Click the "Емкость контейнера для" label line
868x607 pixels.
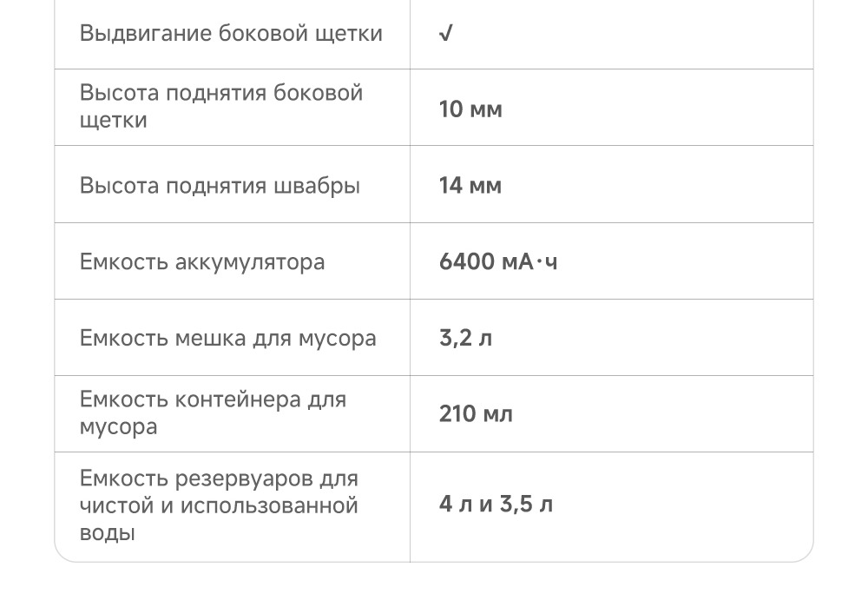(213, 399)
